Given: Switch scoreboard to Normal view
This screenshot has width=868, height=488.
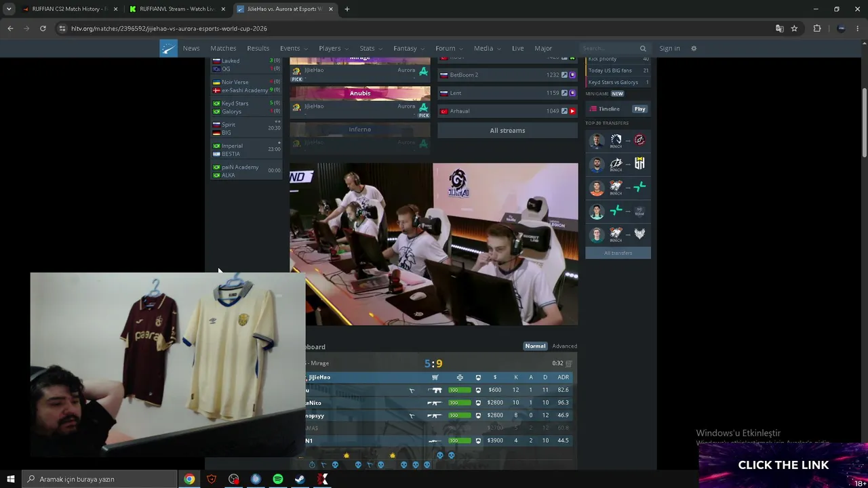Looking at the screenshot, I should point(535,346).
